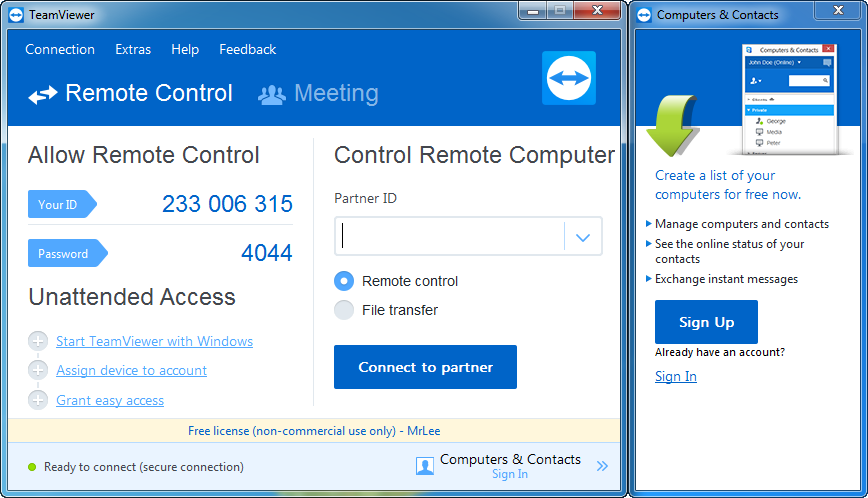The image size is (868, 498).
Task: Click Start TeamViewer with Windows link
Action: tap(154, 341)
